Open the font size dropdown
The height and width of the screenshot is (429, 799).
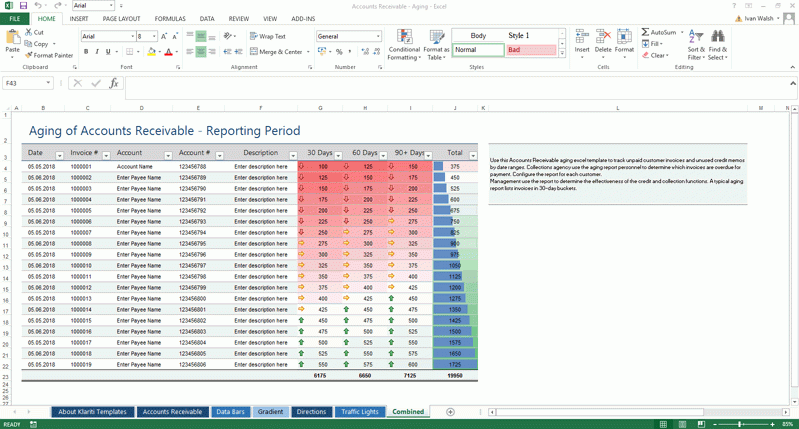tap(154, 37)
